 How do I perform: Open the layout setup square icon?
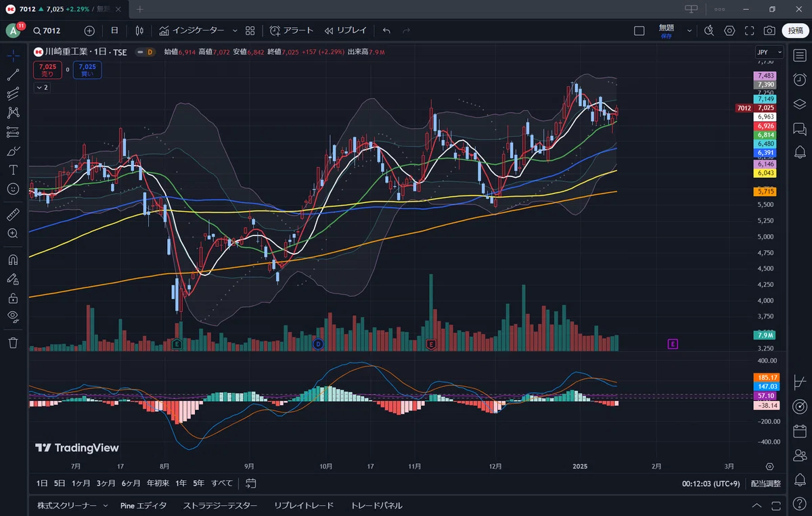coord(639,30)
